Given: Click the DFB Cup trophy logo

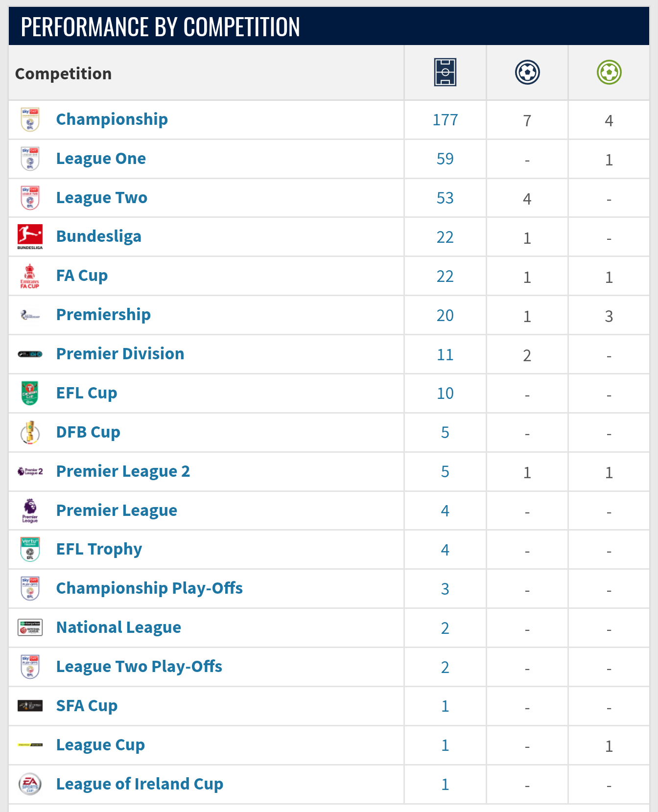Looking at the screenshot, I should coord(30,432).
